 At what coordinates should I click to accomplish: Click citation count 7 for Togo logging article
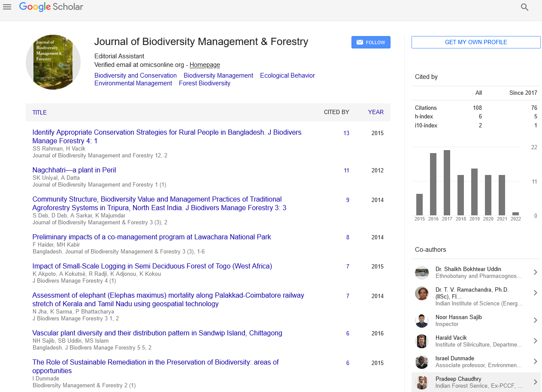[348, 267]
